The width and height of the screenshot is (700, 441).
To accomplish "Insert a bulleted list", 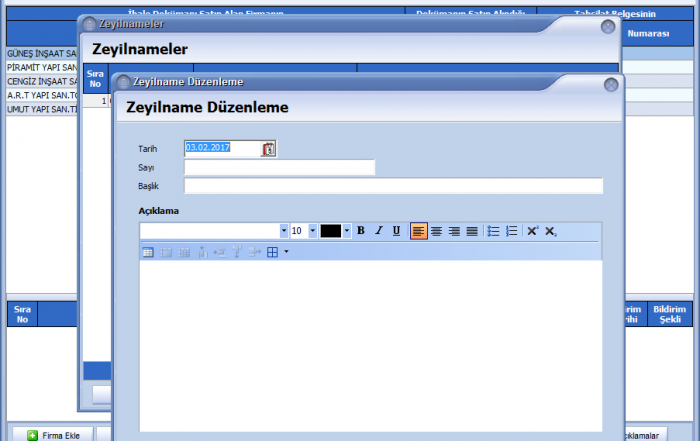I will click(x=493, y=231).
